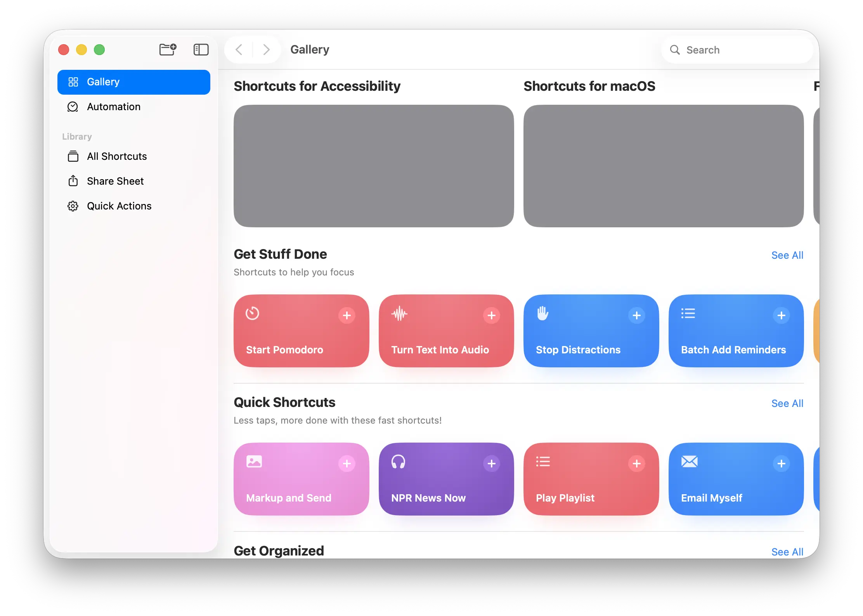Go back with the left chevron
The height and width of the screenshot is (616, 863).
239,50
